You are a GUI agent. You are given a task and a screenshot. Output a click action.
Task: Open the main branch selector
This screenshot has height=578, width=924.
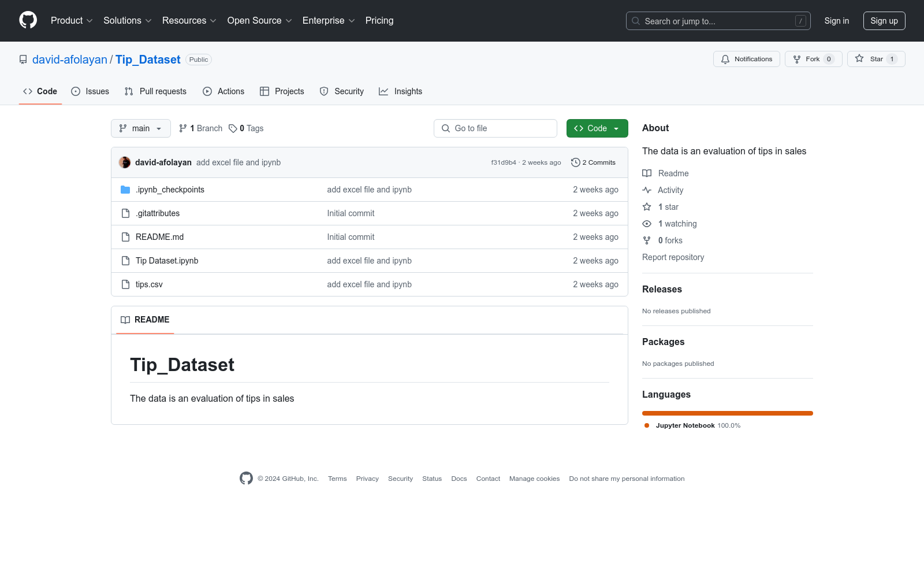pos(141,128)
